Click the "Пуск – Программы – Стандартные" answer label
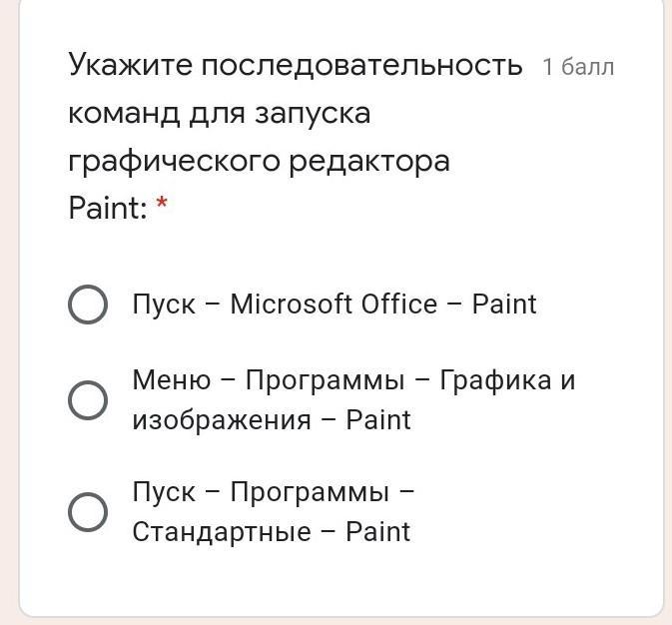The image size is (672, 625). pyautogui.click(x=272, y=511)
